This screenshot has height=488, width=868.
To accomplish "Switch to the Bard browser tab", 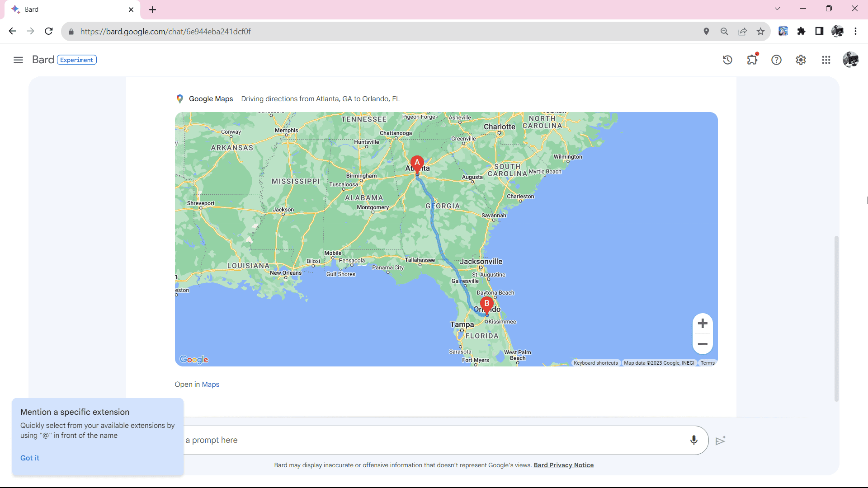I will pos(72,9).
